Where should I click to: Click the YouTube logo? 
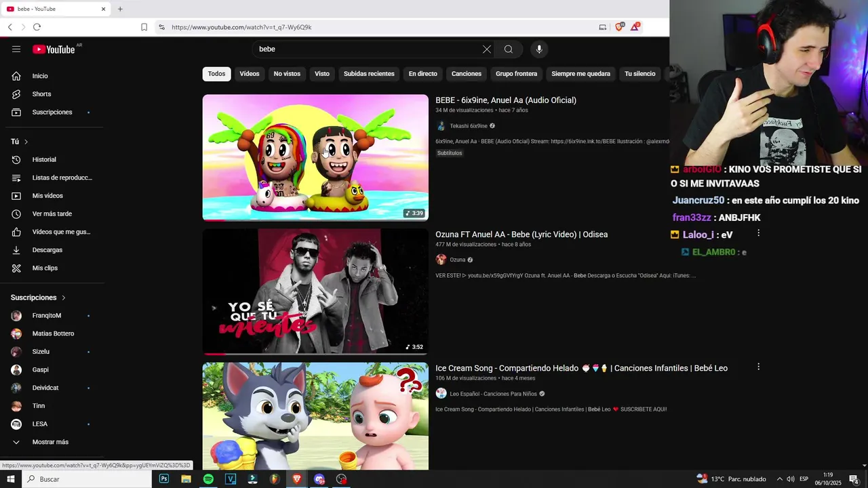click(x=54, y=49)
